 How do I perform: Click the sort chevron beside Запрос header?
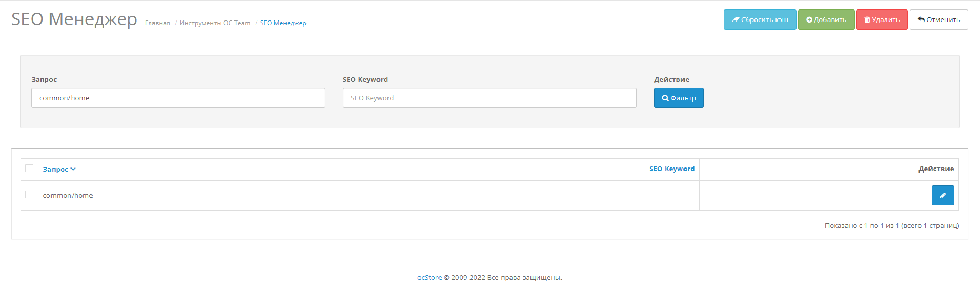tap(73, 169)
